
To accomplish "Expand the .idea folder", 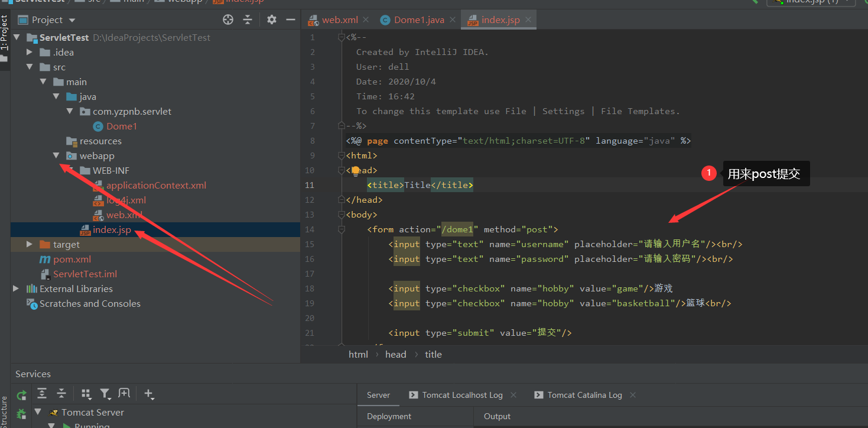I will pyautogui.click(x=30, y=52).
